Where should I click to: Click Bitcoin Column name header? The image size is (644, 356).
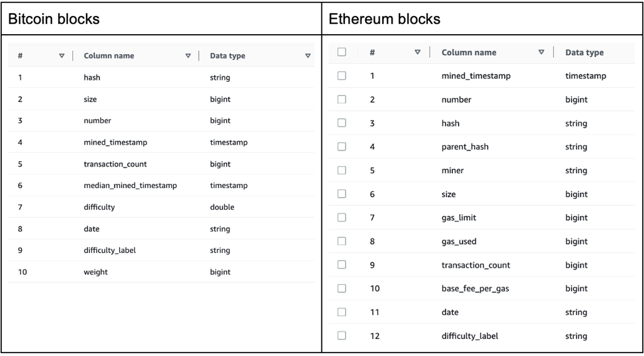tap(109, 56)
